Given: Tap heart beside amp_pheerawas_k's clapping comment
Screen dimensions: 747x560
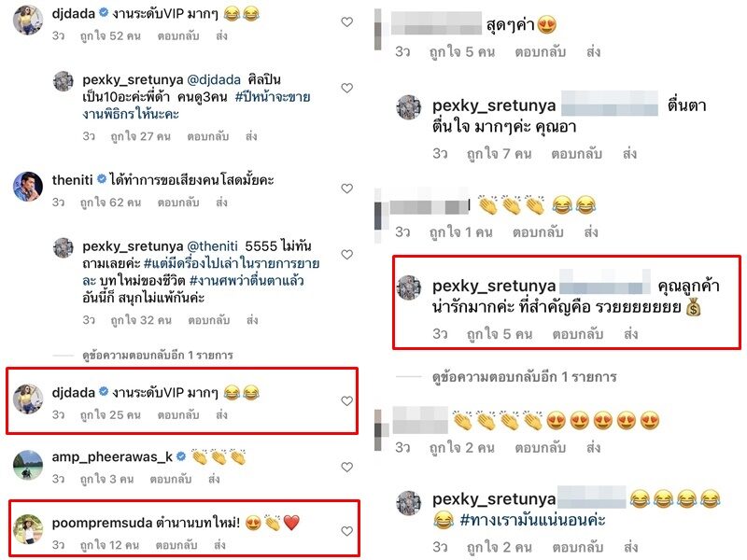Looking at the screenshot, I should [346, 468].
